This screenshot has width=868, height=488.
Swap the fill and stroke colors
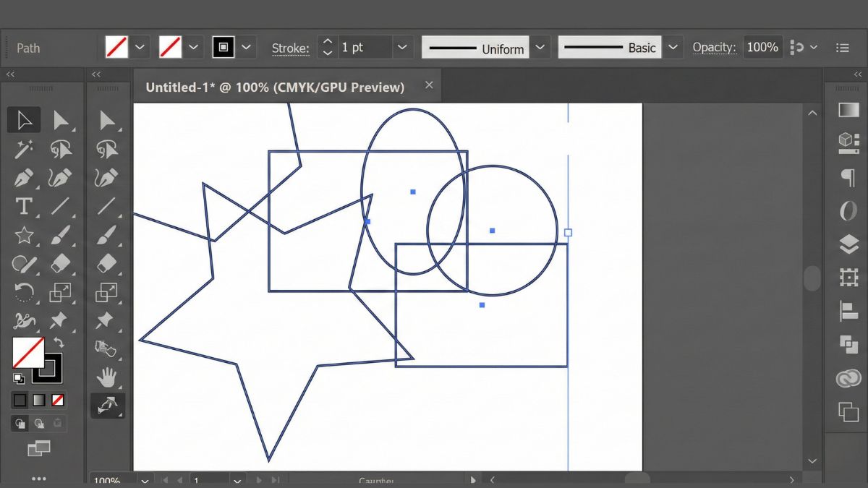point(60,341)
